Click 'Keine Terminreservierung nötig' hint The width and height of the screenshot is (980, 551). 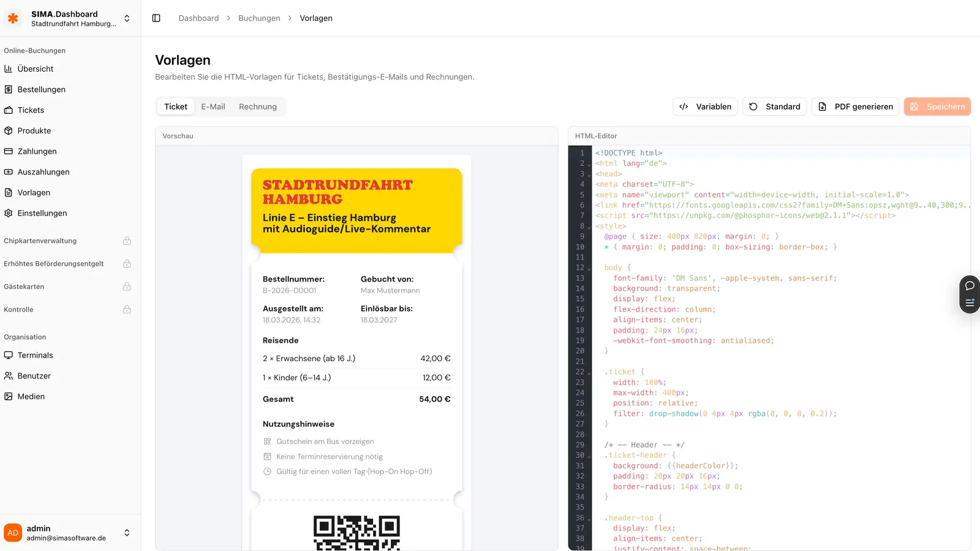click(x=330, y=457)
